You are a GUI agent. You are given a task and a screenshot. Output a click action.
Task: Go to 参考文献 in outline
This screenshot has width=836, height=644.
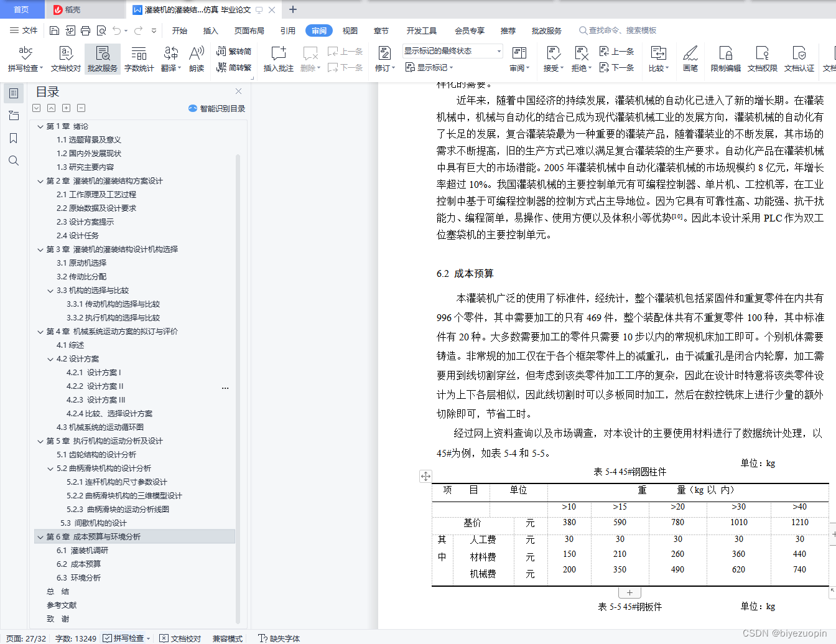62,605
